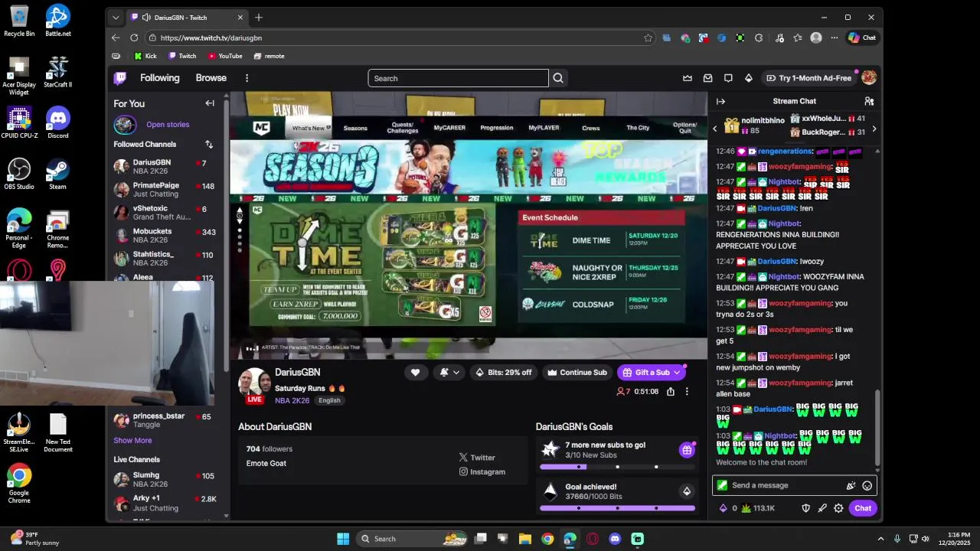
Task: Open DariusGBN's Instagram link
Action: 482,472
